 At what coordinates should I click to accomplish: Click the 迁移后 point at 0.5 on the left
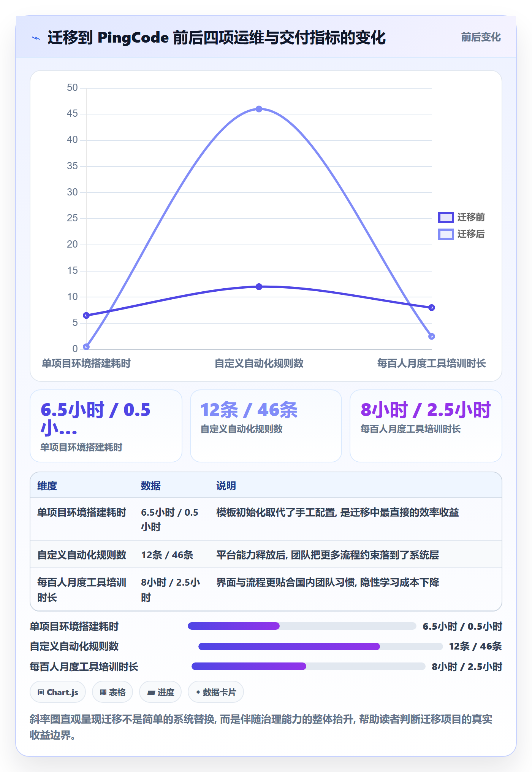[x=86, y=346]
